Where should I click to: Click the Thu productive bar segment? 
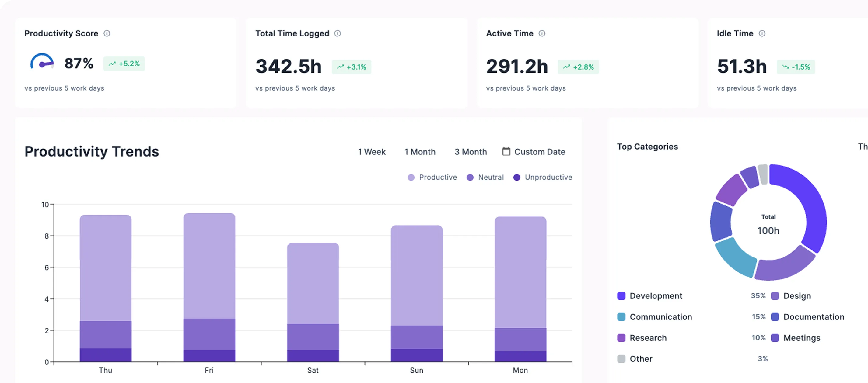point(106,268)
